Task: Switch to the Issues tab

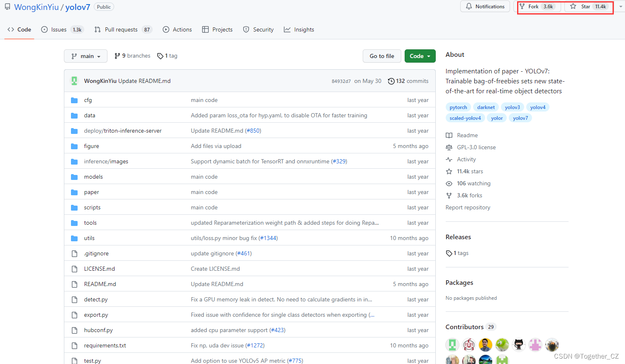Action: (62, 29)
